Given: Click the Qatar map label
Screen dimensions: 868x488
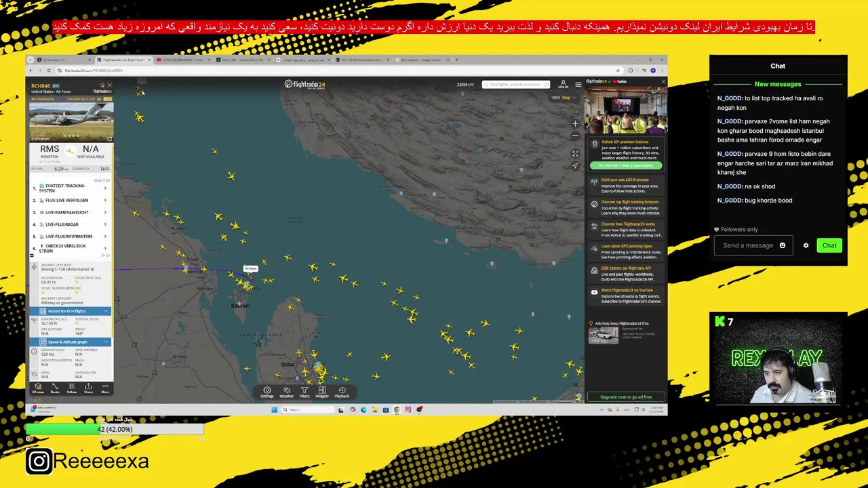Looking at the screenshot, I should [x=288, y=365].
